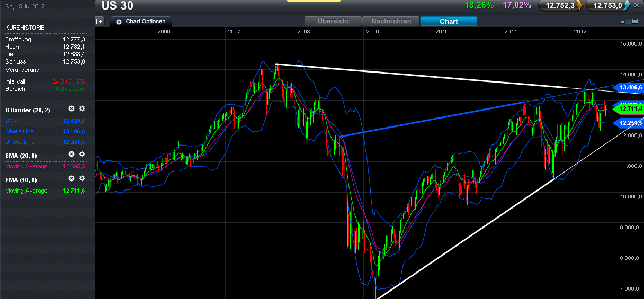Click the 2012 label on the time axis
The width and height of the screenshot is (644, 299).
[580, 32]
